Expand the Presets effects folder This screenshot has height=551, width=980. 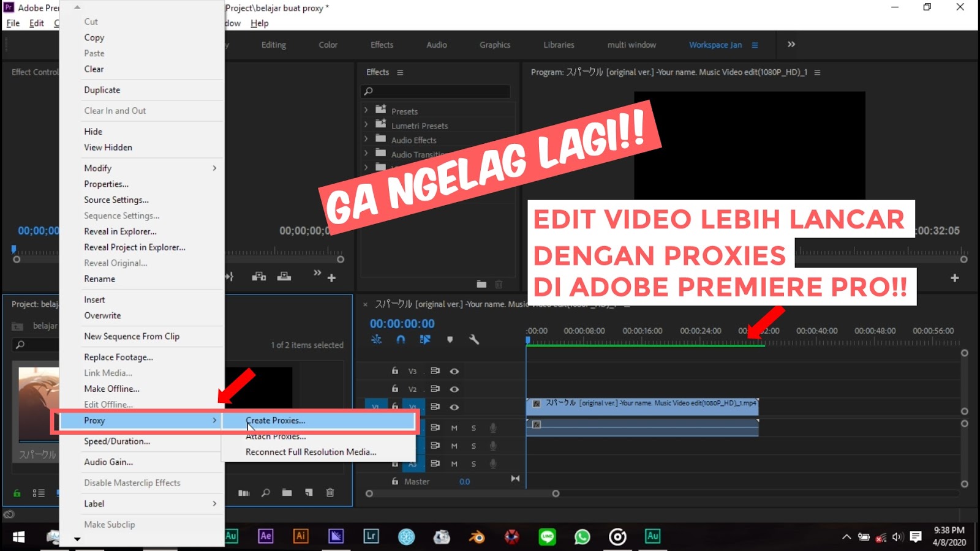366,110
